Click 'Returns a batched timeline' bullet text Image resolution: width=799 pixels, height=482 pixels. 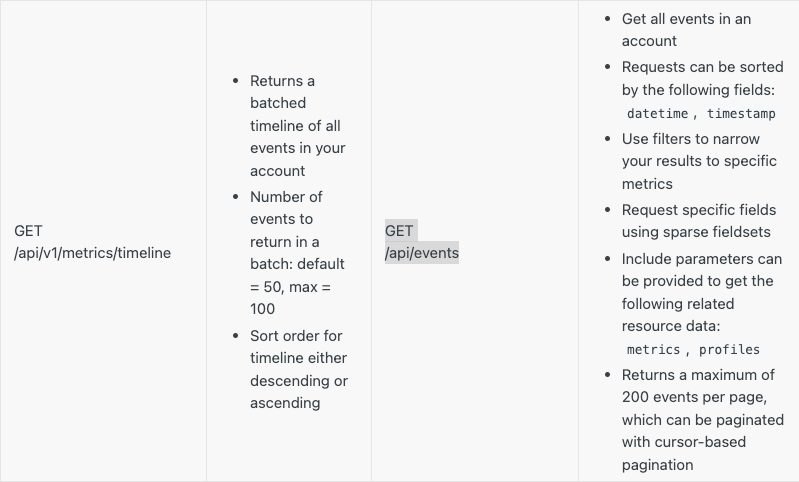[298, 126]
